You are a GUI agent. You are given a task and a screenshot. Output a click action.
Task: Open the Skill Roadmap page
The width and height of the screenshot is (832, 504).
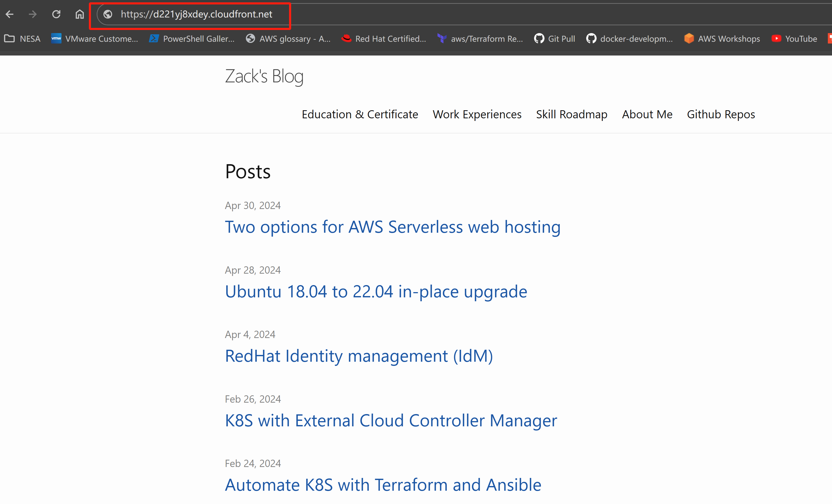[572, 114]
